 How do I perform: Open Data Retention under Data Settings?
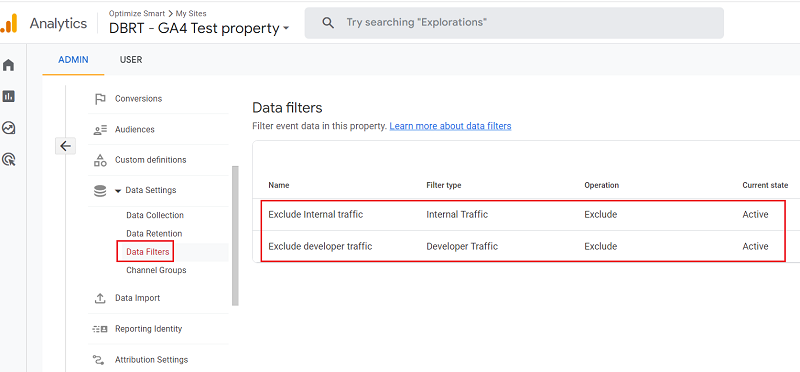click(154, 234)
